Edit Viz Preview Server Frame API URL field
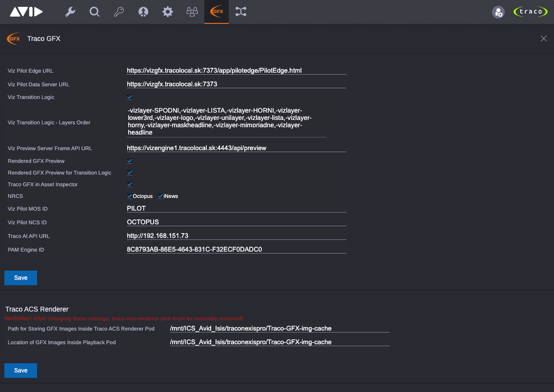Screen dimensions: 554x392 pyautogui.click(x=237, y=148)
